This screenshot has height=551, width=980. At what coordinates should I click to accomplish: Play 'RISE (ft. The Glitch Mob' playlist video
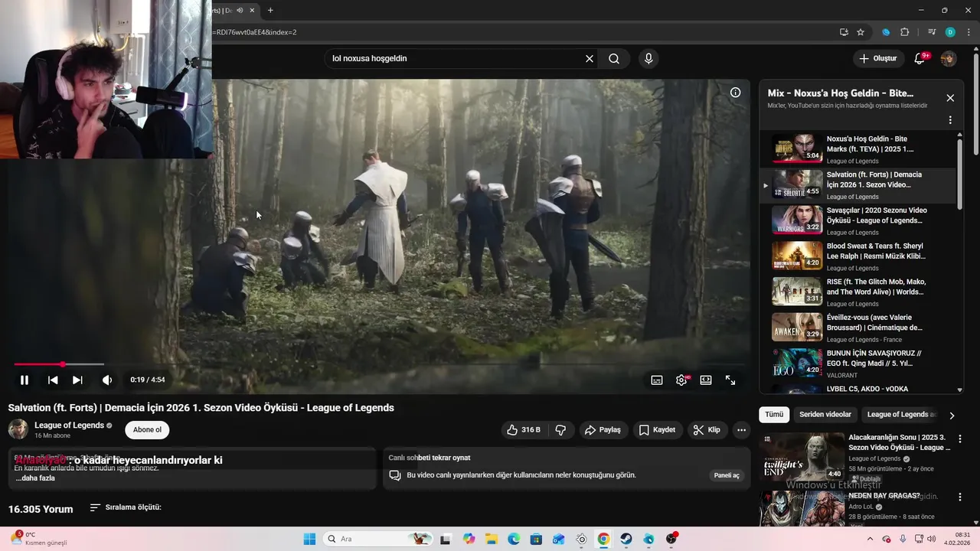857,292
